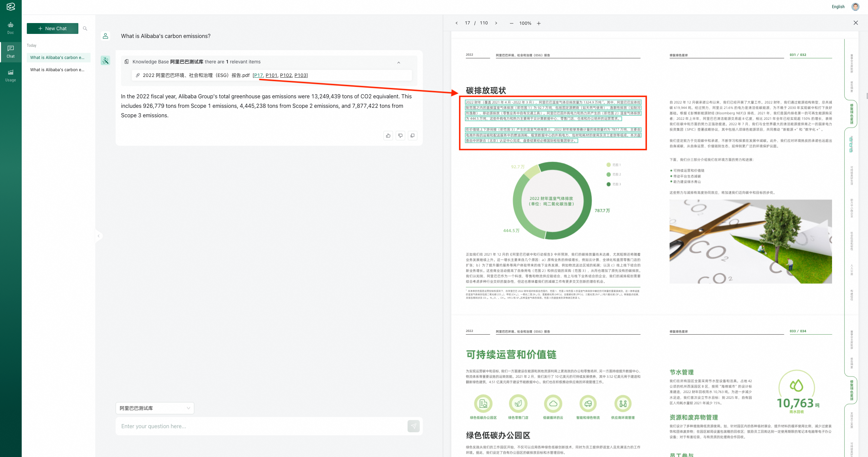Select the second chat history entry
868x457 pixels.
[x=57, y=70]
